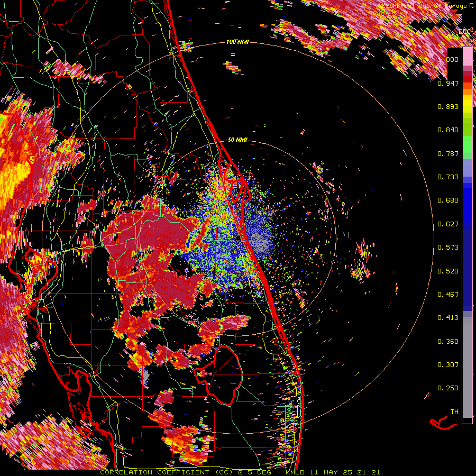Image resolution: width=476 pixels, height=476 pixels.
Task: Click the 0.680 legend value
Action: pos(448,200)
